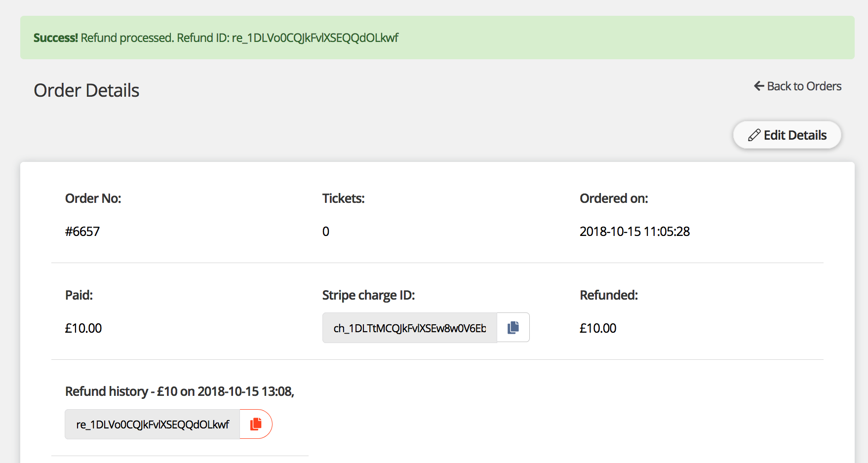The width and height of the screenshot is (868, 463).
Task: Copy the Stripe charge ID to clipboard
Action: [x=513, y=327]
